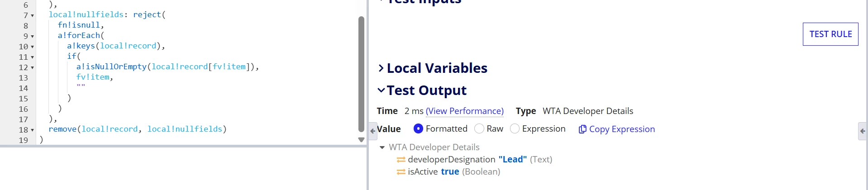This screenshot has width=868, height=190.
Task: Click the TEST RULE button
Action: tap(830, 34)
